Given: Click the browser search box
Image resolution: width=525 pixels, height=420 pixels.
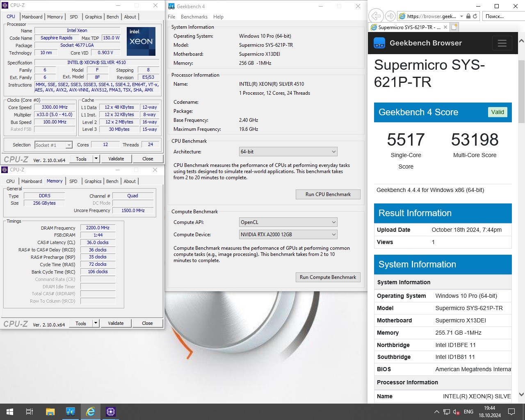Looking at the screenshot, I should [503, 16].
